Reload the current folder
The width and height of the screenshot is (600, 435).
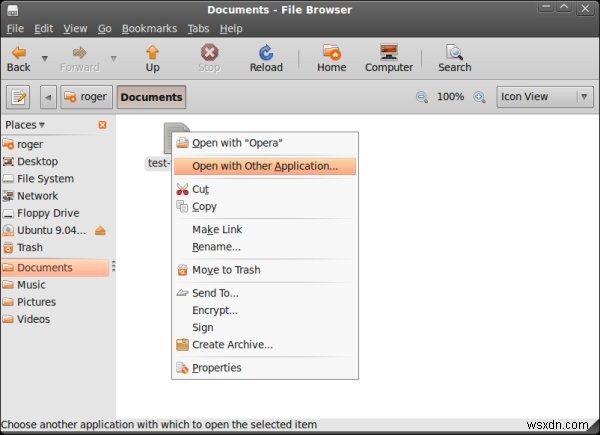266,59
